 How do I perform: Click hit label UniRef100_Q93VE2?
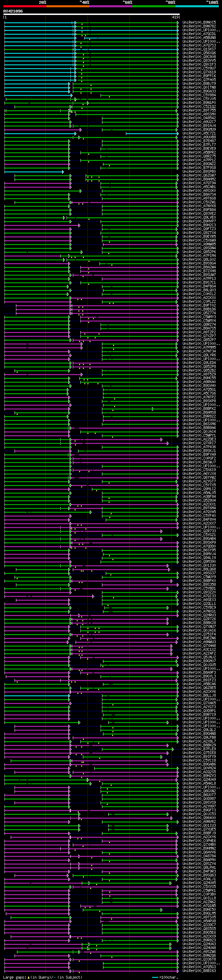[199, 214]
